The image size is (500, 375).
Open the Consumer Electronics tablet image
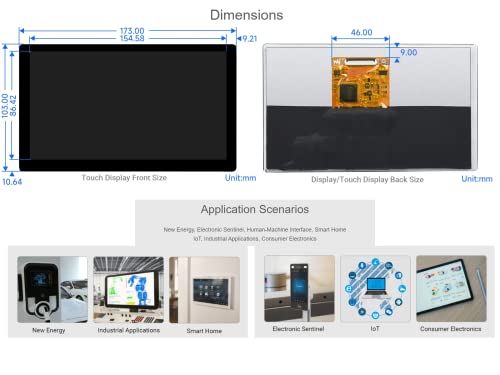pyautogui.click(x=451, y=289)
